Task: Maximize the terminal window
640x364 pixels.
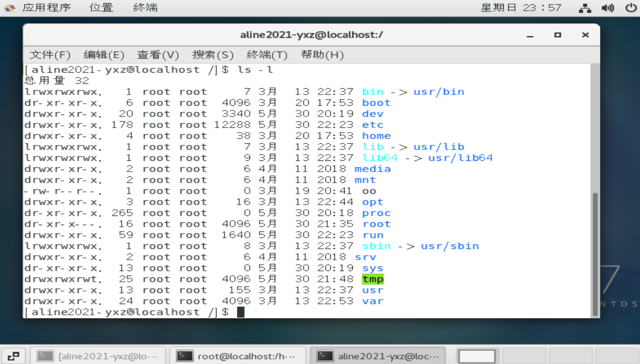Action: 558,35
